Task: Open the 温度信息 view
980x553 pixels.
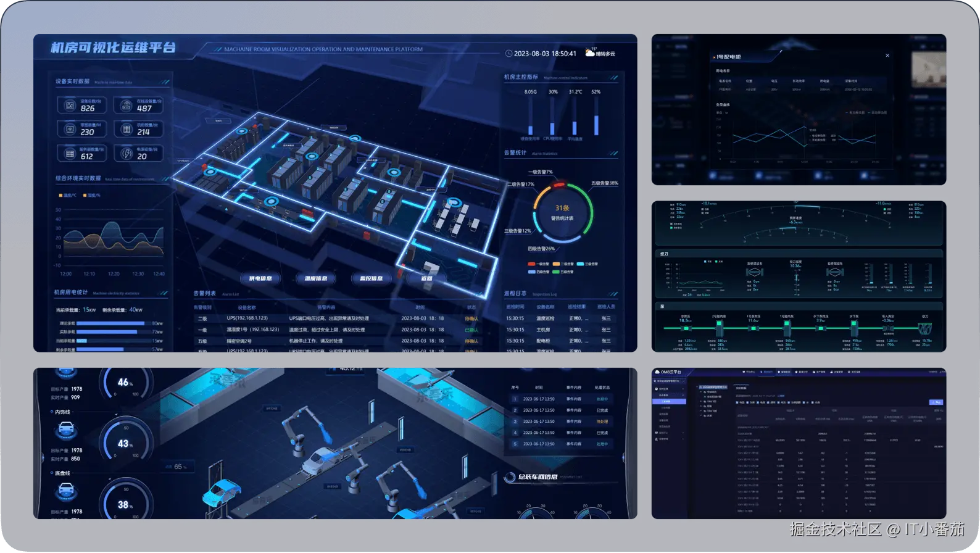Action: (x=316, y=278)
